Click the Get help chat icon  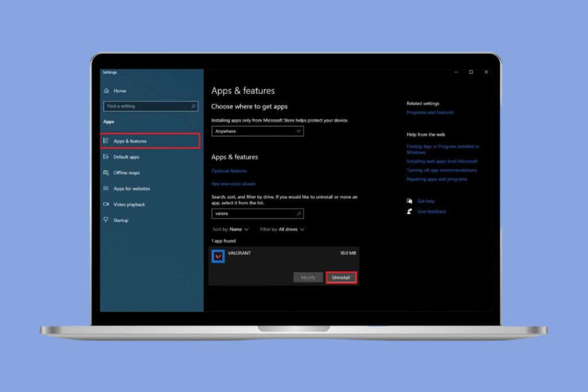(409, 201)
